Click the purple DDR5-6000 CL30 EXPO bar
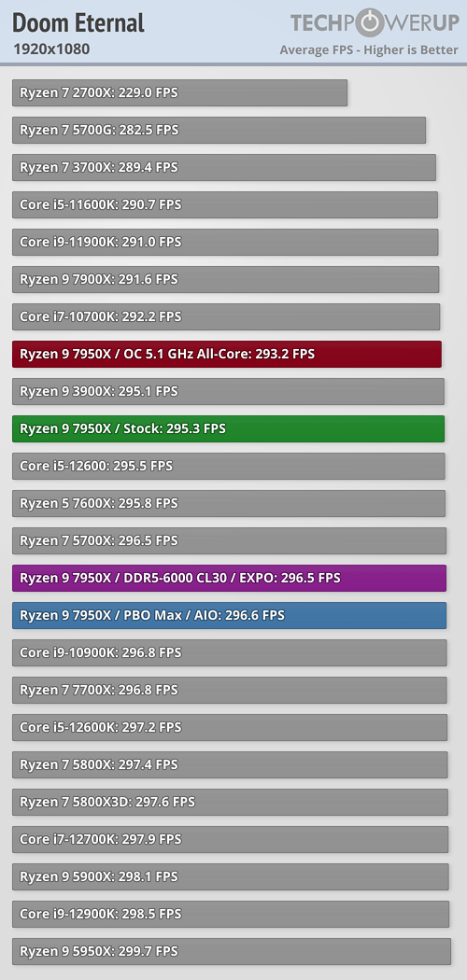Viewport: 467px width, 980px height. coord(230,578)
